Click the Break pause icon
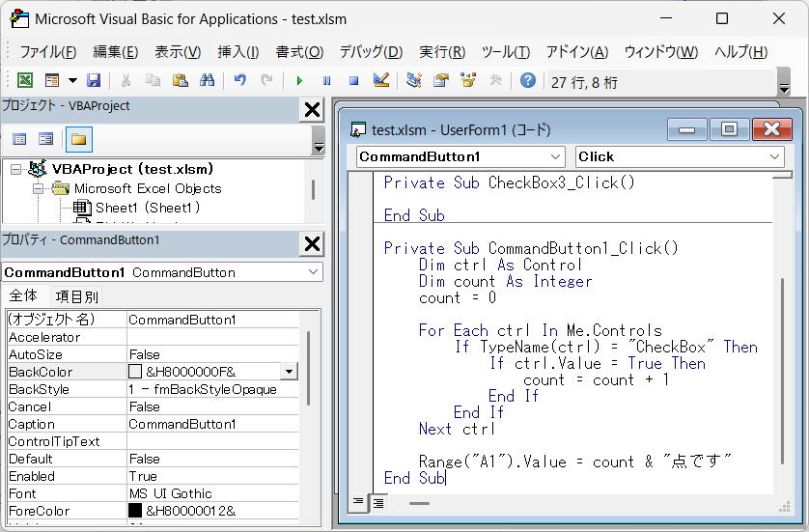The height and width of the screenshot is (532, 809). (326, 80)
